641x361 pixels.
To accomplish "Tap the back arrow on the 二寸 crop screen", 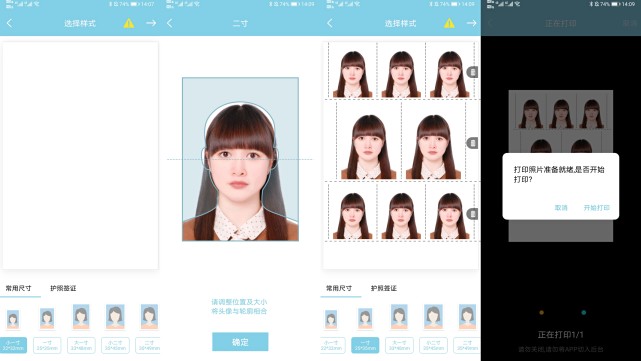I will coord(170,23).
